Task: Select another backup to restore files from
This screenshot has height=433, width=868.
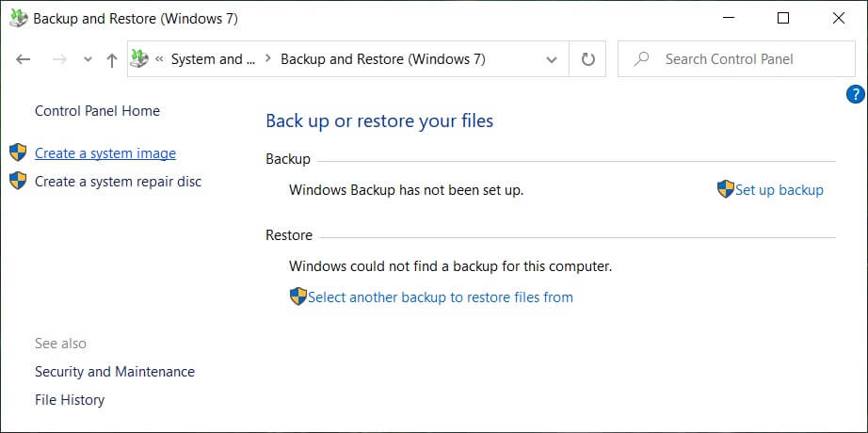Action: (440, 297)
